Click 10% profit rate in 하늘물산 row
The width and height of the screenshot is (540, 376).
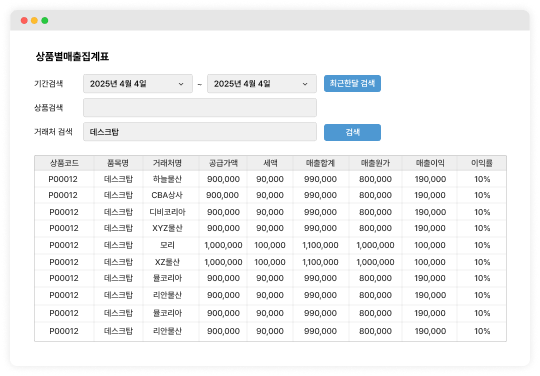point(482,179)
